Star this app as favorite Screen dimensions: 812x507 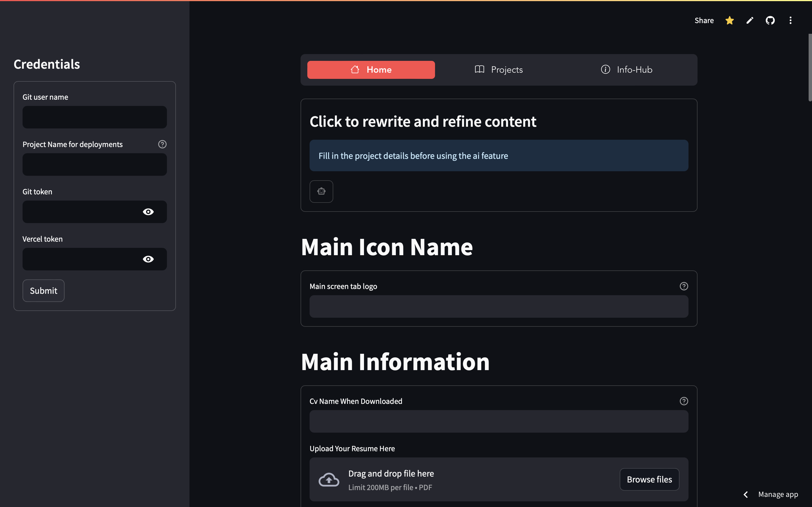729,21
